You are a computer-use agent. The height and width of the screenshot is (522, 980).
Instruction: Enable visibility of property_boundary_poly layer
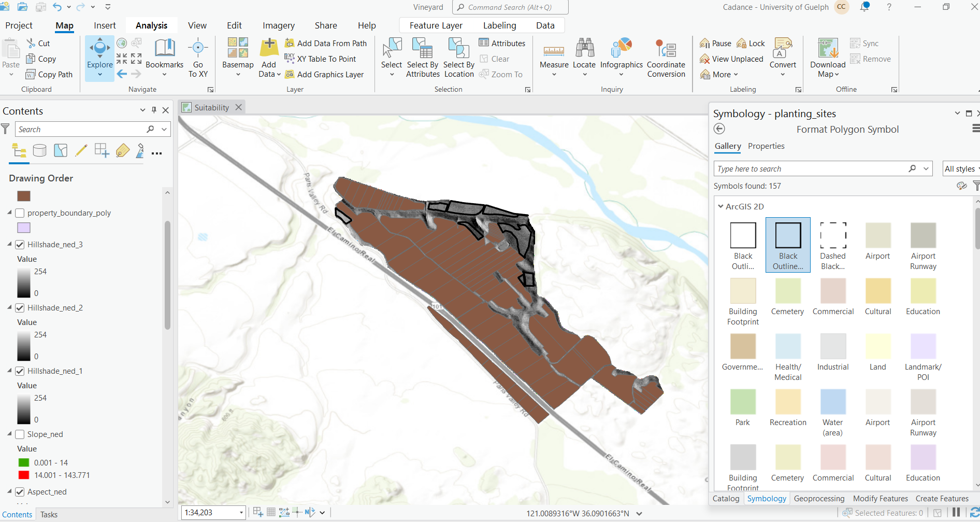pos(20,213)
